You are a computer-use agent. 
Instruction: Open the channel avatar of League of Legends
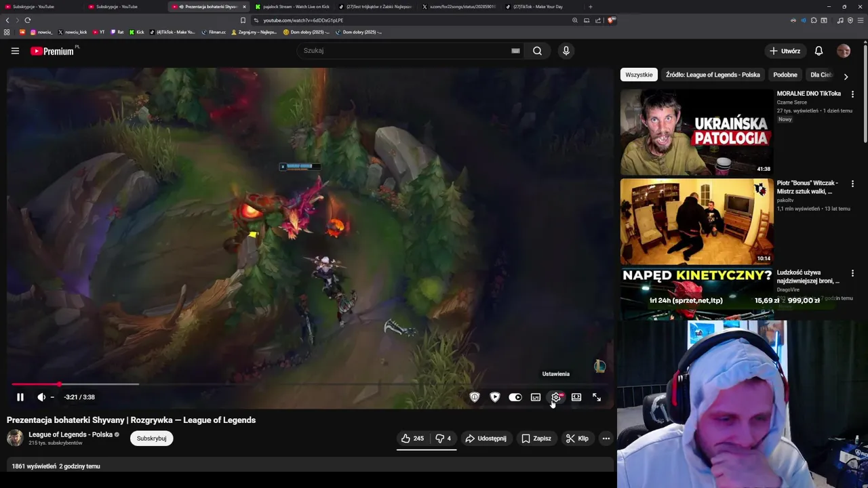tap(15, 438)
